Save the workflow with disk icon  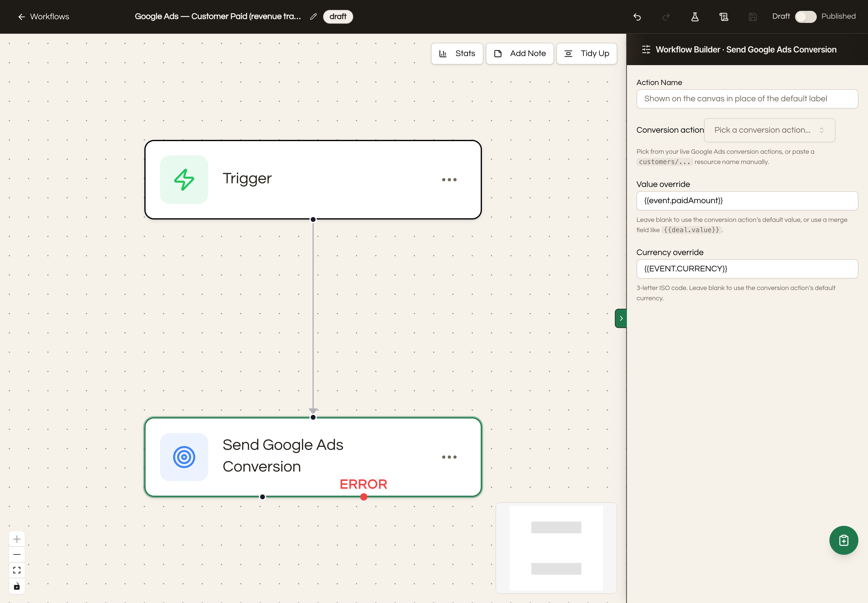[753, 17]
